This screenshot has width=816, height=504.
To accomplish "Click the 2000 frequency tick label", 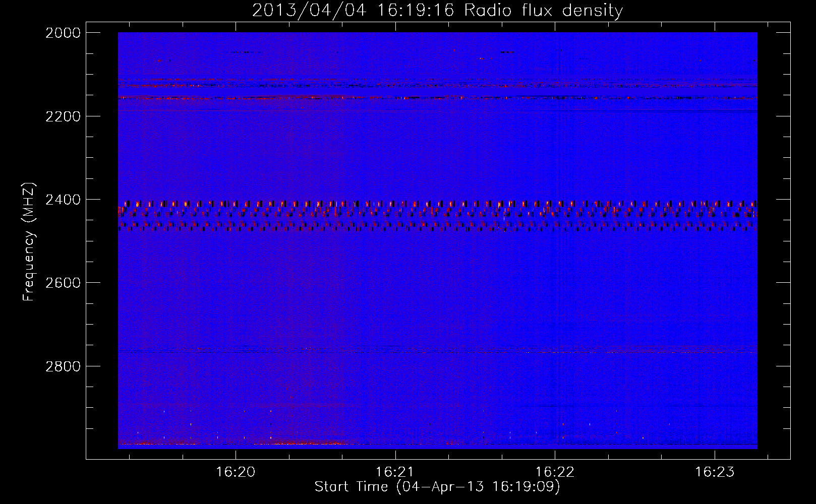I will click(63, 33).
